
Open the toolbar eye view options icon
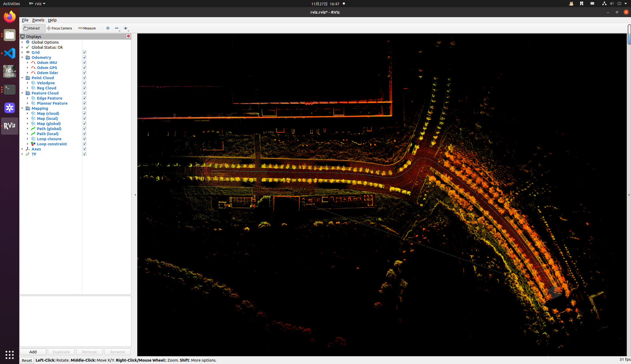point(126,28)
